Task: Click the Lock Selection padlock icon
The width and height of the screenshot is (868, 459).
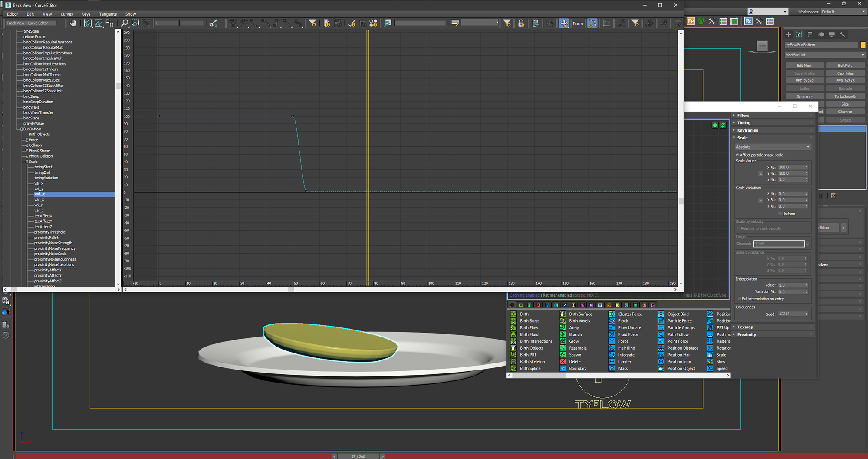Action: 521,23
